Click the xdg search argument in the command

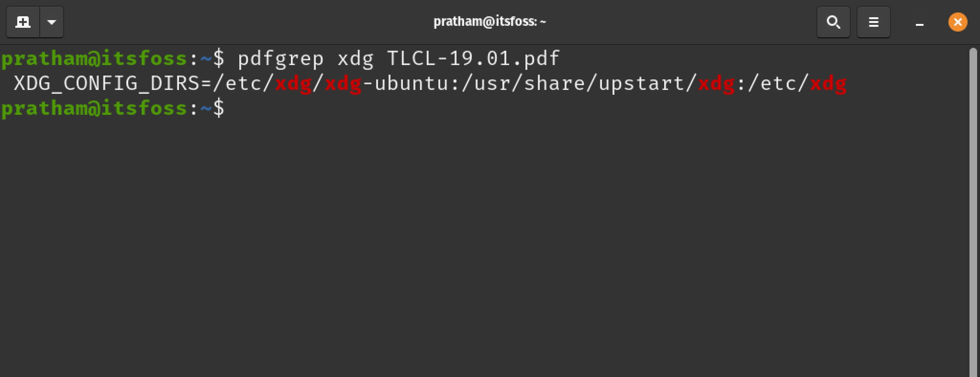click(x=355, y=59)
